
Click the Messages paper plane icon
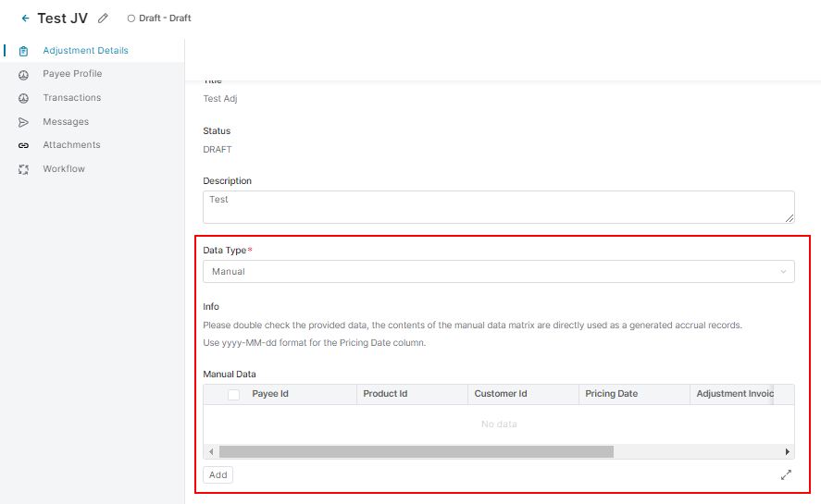[23, 122]
